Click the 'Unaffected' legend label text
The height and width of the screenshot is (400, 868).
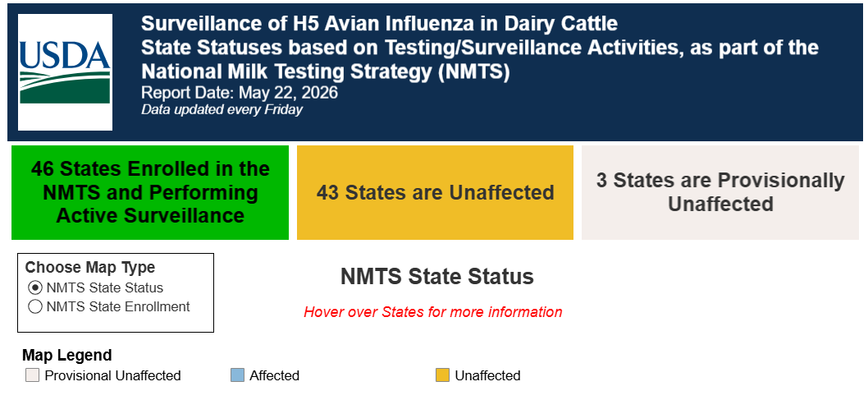pos(487,375)
